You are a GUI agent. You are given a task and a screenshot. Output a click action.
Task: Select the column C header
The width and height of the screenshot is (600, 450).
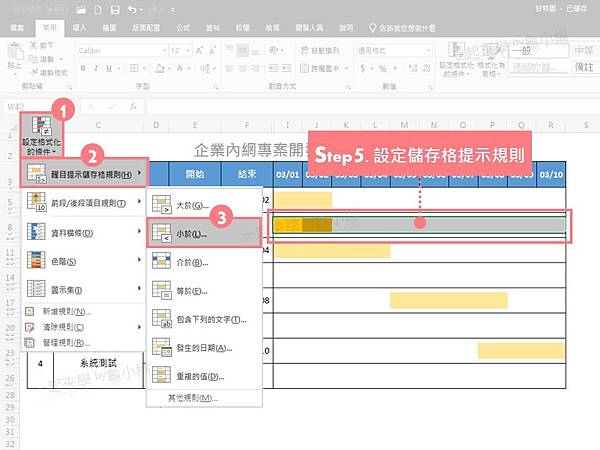[98, 125]
